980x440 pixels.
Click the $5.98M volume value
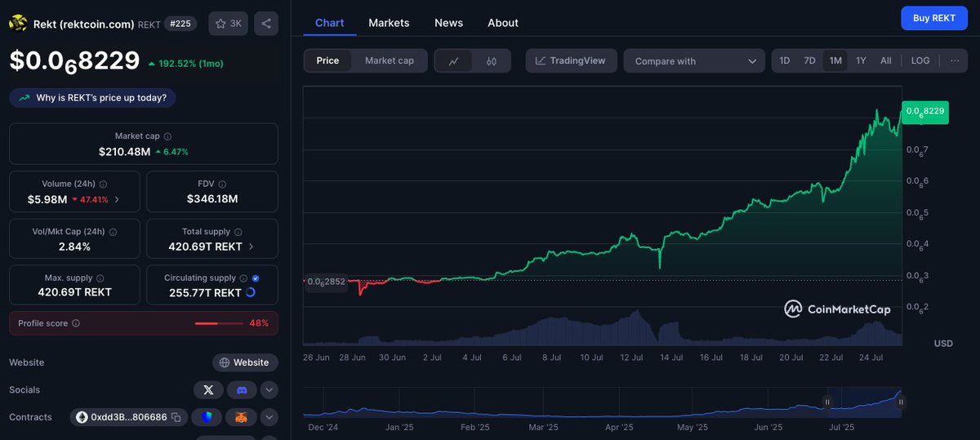point(47,199)
